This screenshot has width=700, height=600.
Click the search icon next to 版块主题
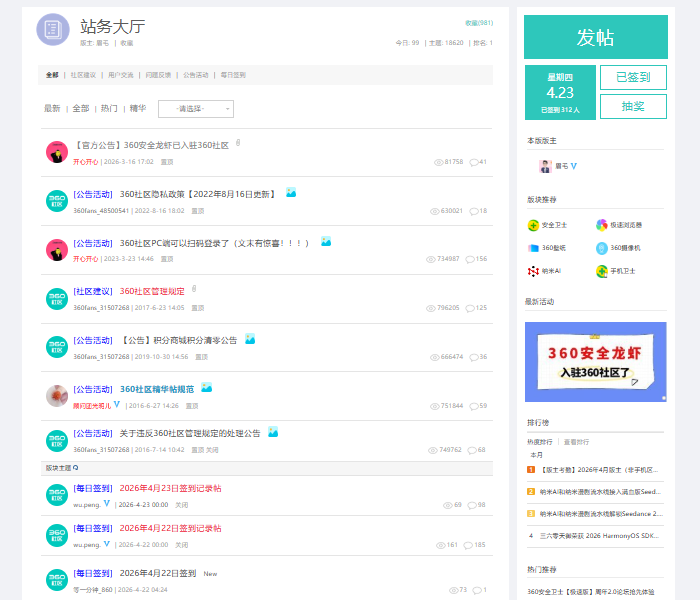tap(75, 468)
